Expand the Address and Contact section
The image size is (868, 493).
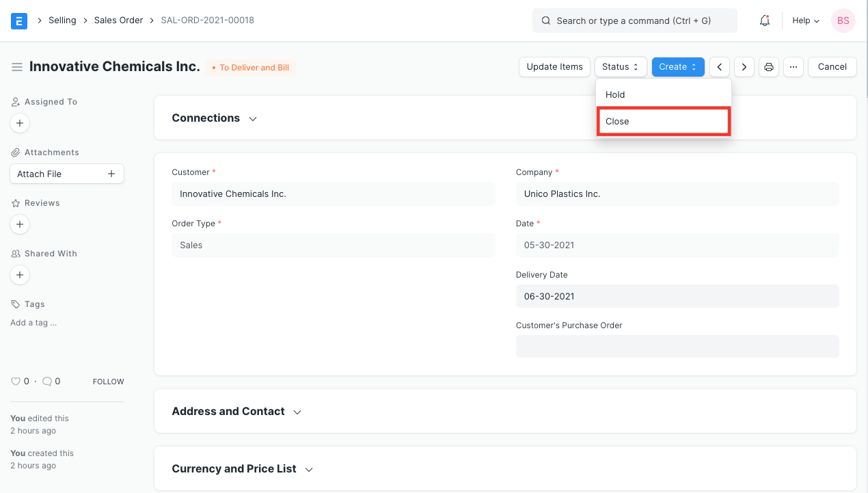[x=297, y=412]
